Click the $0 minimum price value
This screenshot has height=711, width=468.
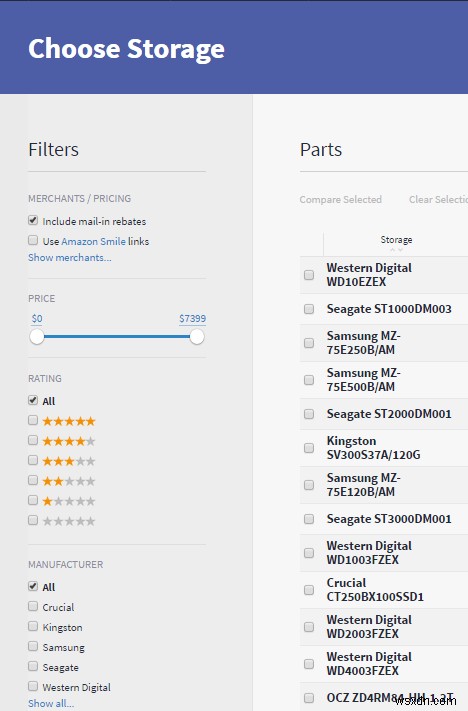[37, 318]
